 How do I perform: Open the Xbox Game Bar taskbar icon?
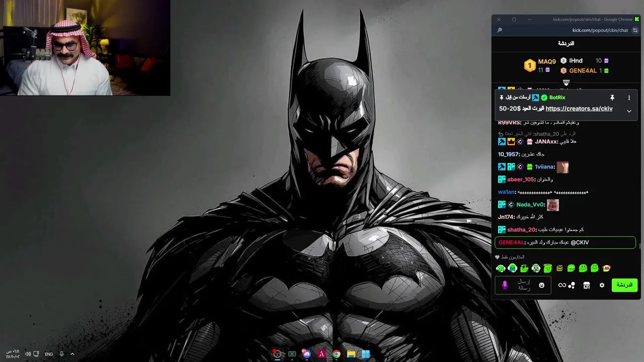click(292, 354)
